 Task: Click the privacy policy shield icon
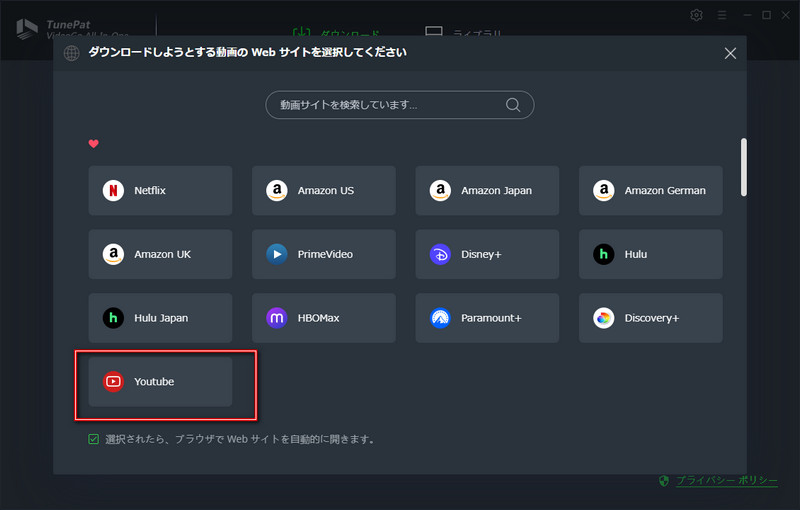pyautogui.click(x=664, y=480)
